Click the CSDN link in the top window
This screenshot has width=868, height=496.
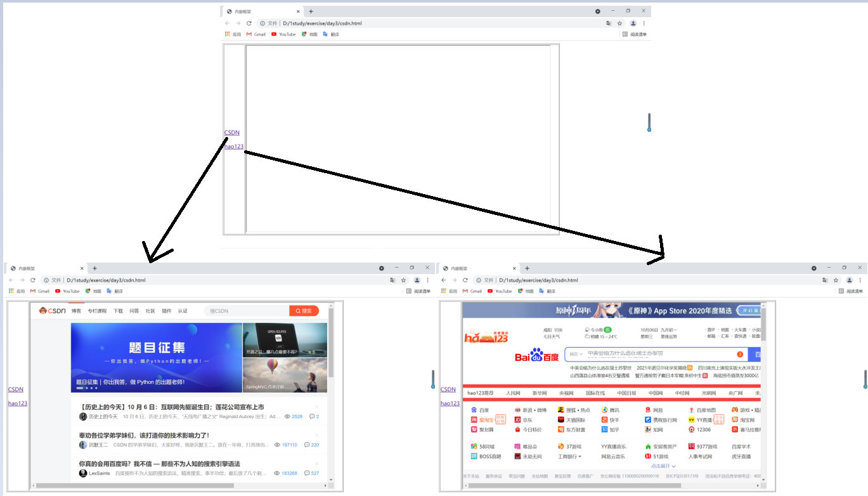[x=232, y=133]
